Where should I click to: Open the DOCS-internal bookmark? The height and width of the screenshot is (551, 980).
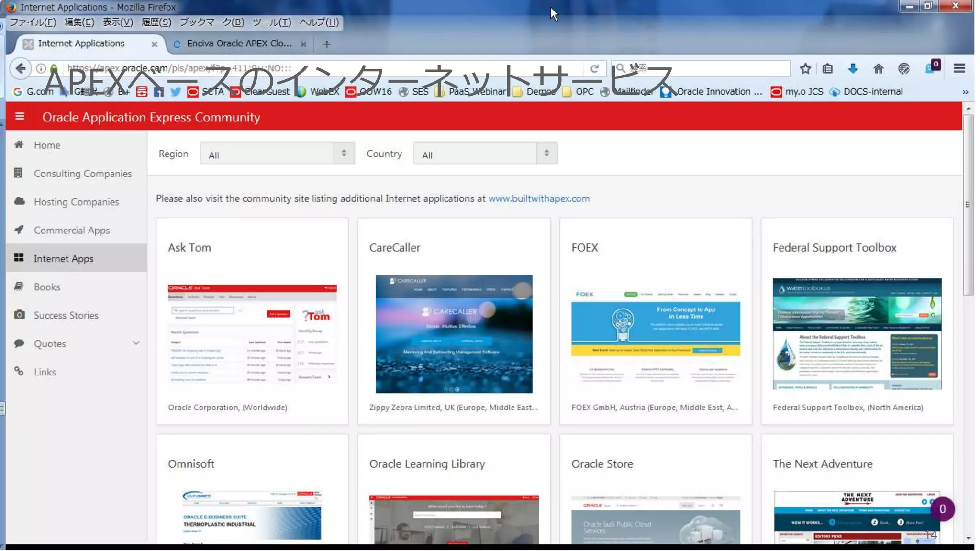click(867, 91)
